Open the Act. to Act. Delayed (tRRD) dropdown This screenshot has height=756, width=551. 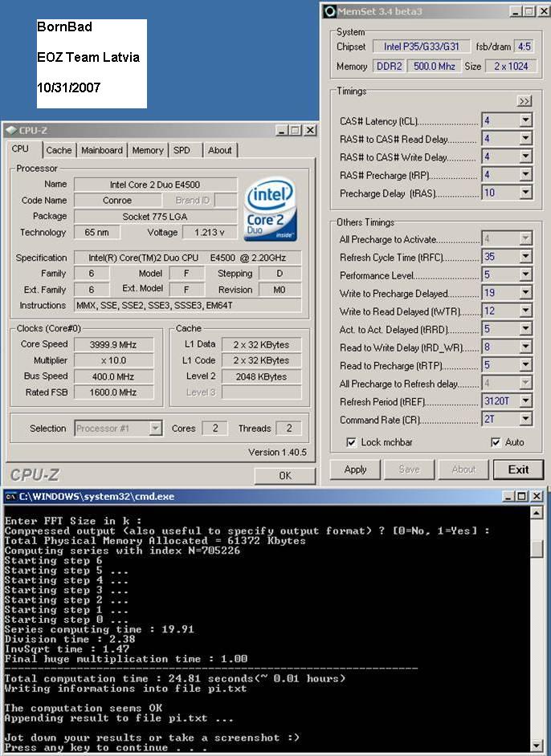coord(526,329)
